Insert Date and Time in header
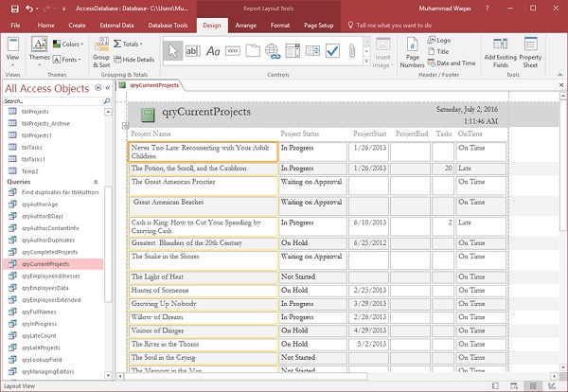The height and width of the screenshot is (392, 568). pyautogui.click(x=450, y=63)
